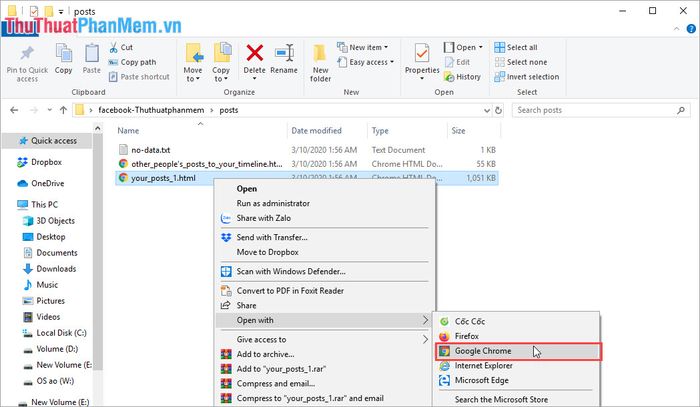Expand the address bar history dropdown

click(x=487, y=110)
